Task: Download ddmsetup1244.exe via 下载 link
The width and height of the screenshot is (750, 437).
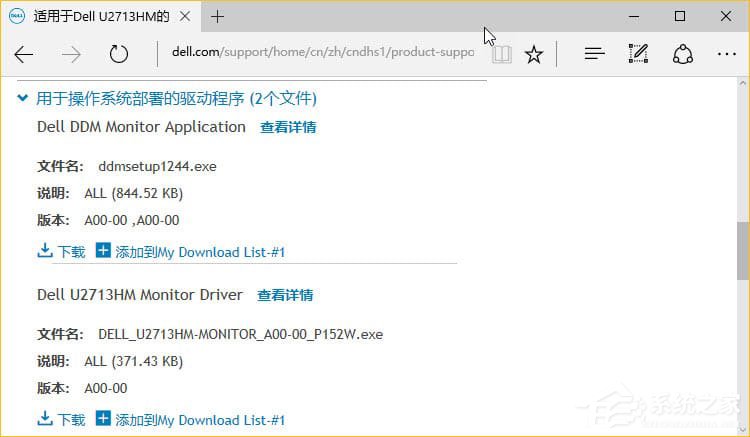Action: (x=71, y=252)
